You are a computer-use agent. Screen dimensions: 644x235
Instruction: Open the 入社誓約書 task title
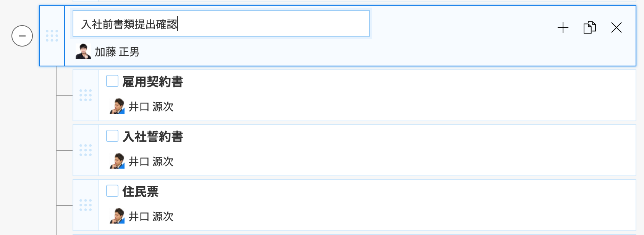153,137
